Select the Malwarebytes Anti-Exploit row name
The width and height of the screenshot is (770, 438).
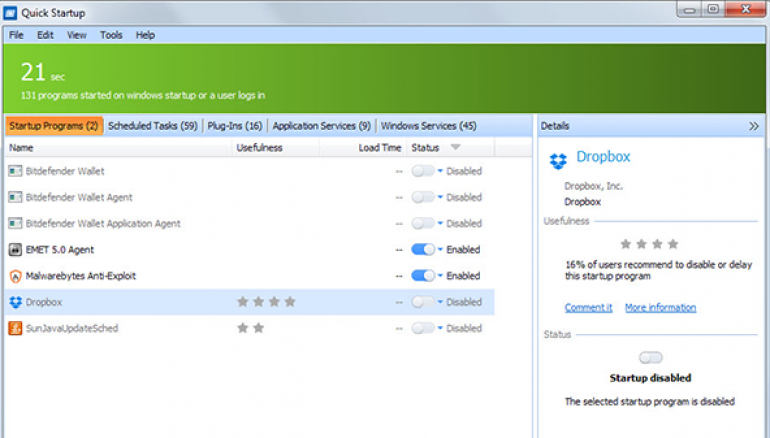pos(81,275)
